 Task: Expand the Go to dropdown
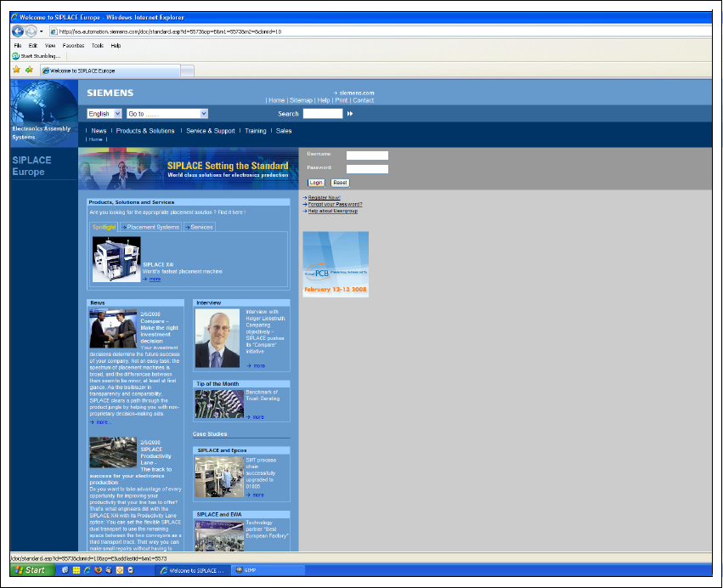pos(167,114)
